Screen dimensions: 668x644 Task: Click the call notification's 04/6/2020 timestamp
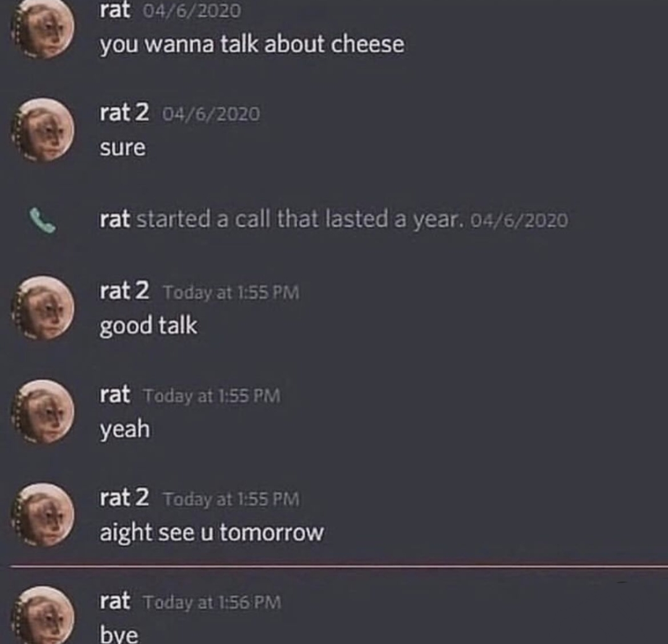tap(520, 221)
